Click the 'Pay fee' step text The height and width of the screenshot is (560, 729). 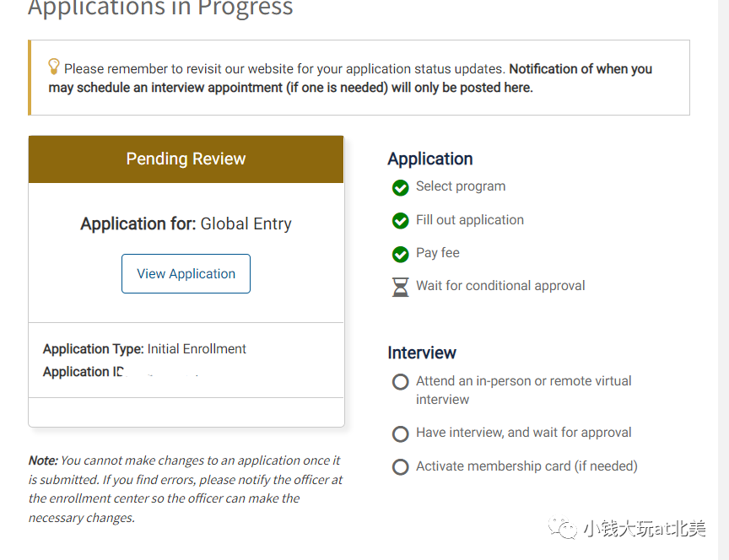pos(438,253)
